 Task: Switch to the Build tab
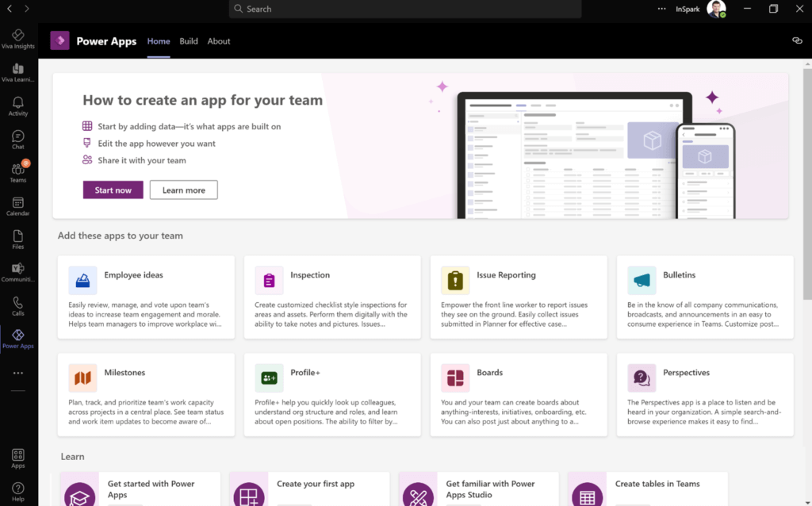click(188, 41)
